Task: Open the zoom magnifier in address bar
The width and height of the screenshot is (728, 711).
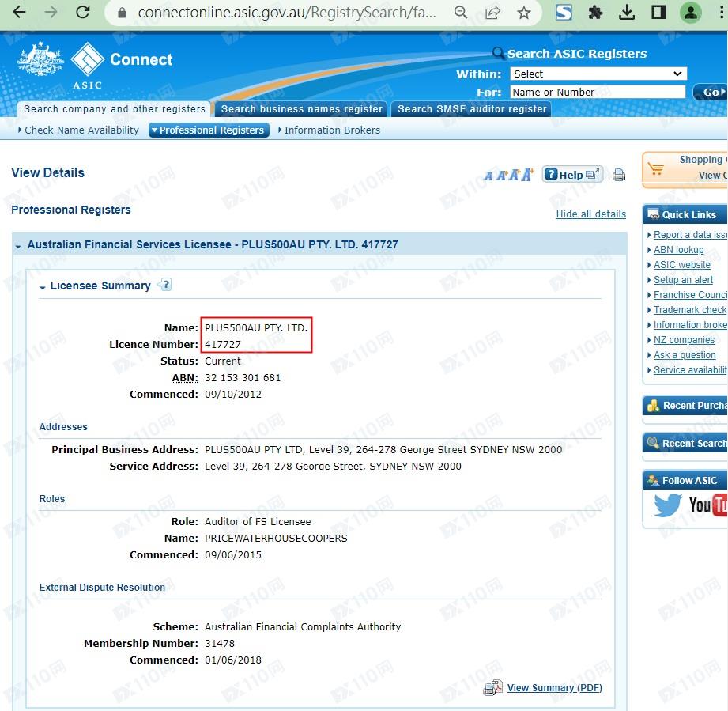Action: point(461,13)
